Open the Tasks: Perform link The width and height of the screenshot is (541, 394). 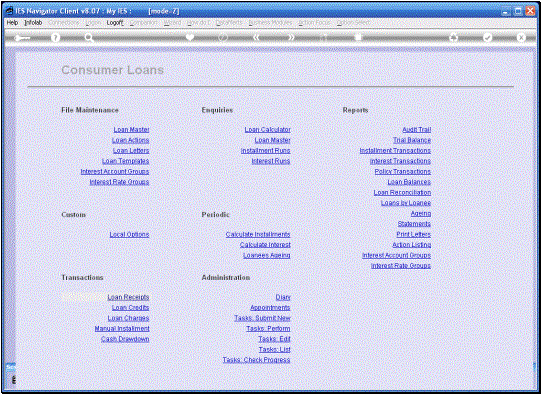click(x=268, y=328)
